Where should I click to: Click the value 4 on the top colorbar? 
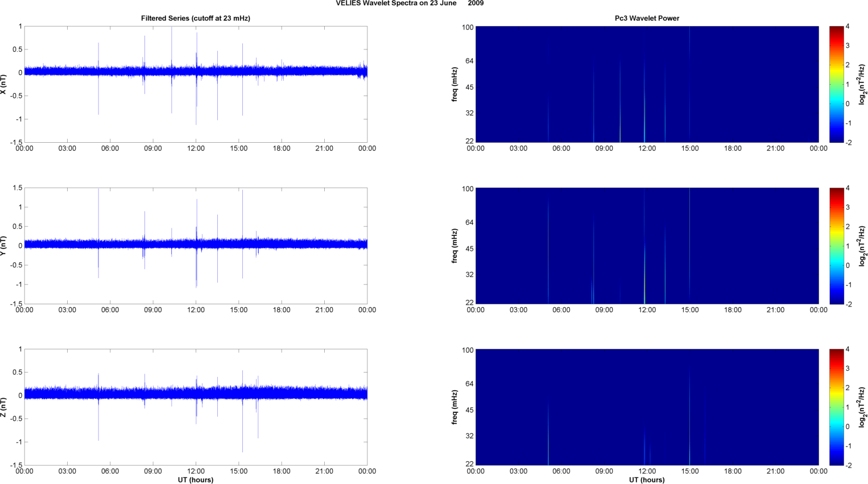click(x=848, y=26)
